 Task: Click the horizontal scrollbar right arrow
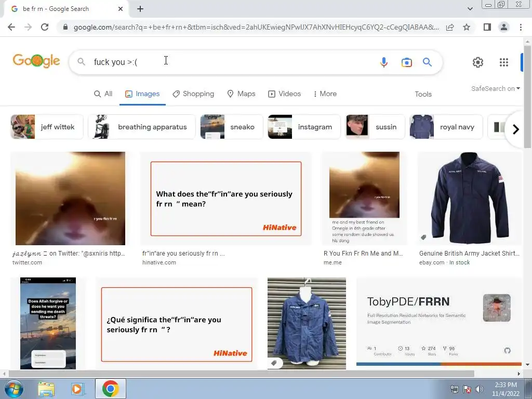[x=518, y=374]
